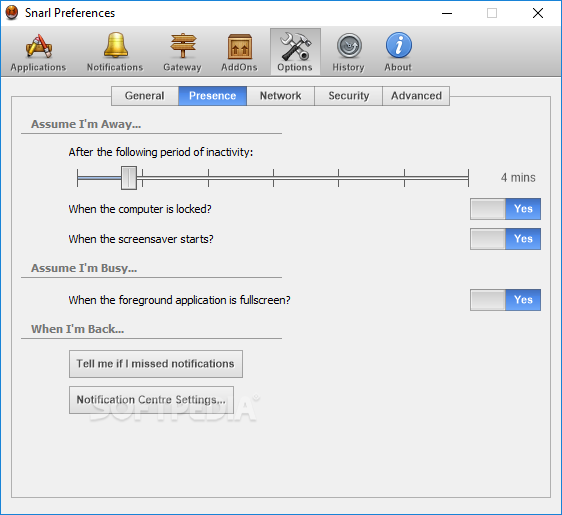Open the Advanced tab
This screenshot has height=515, width=562.
point(416,96)
